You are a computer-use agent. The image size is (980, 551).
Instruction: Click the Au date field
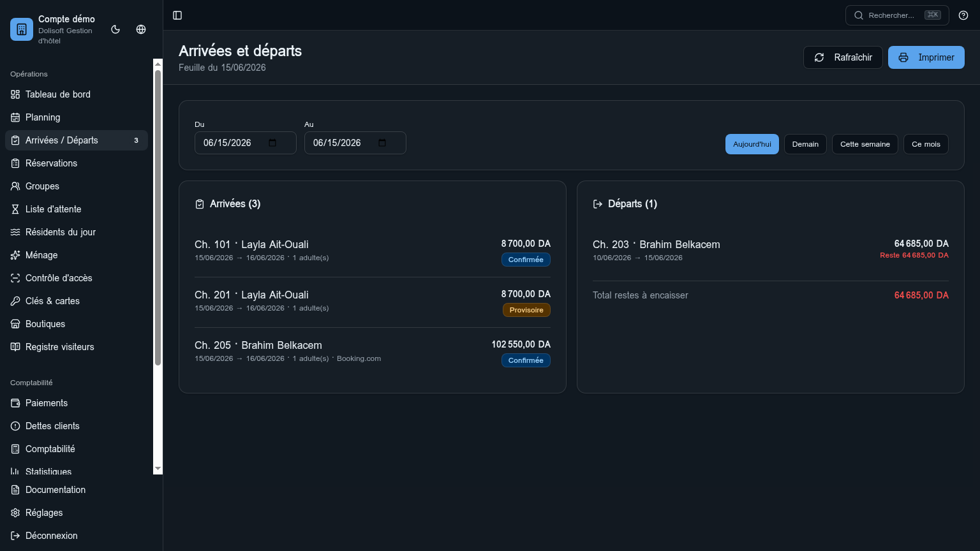pyautogui.click(x=355, y=143)
